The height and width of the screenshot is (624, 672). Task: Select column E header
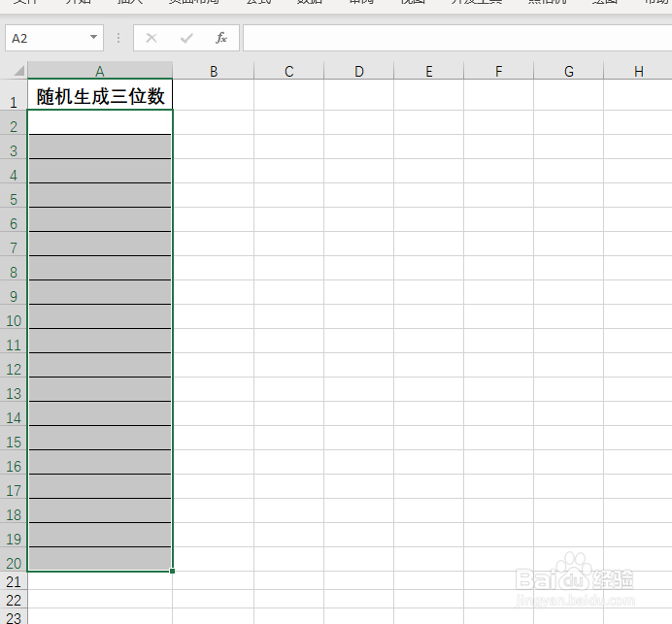coord(428,71)
